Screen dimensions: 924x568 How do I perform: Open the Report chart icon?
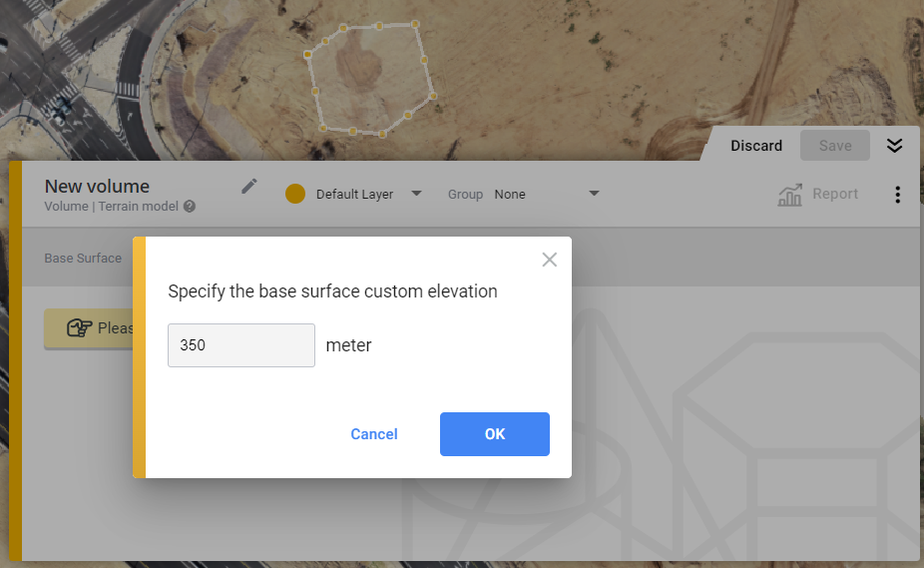click(789, 195)
